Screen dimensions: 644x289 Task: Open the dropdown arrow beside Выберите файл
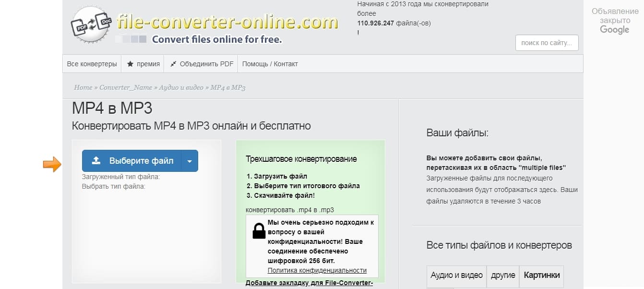[x=190, y=160]
